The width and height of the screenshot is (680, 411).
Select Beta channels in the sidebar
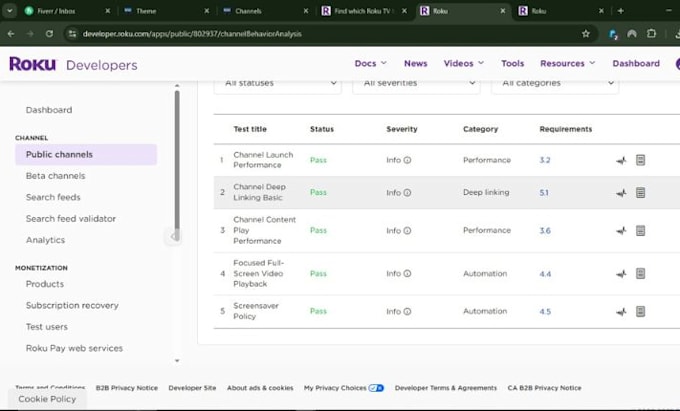point(56,176)
